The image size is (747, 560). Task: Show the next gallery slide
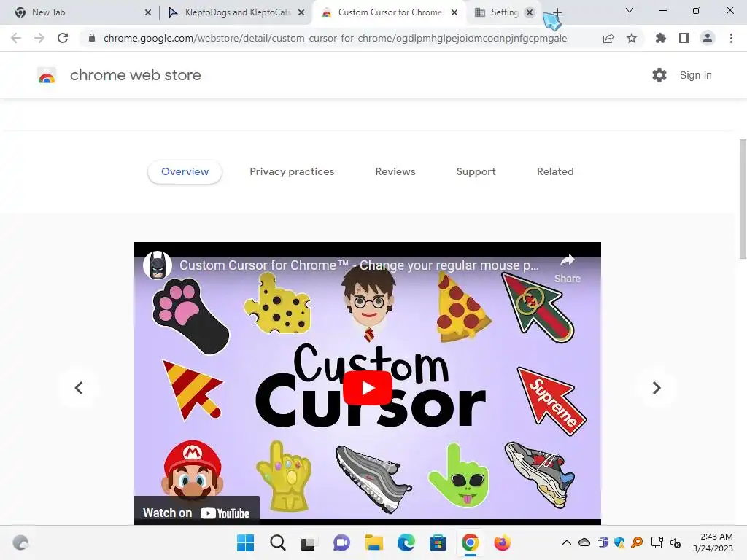(x=657, y=388)
